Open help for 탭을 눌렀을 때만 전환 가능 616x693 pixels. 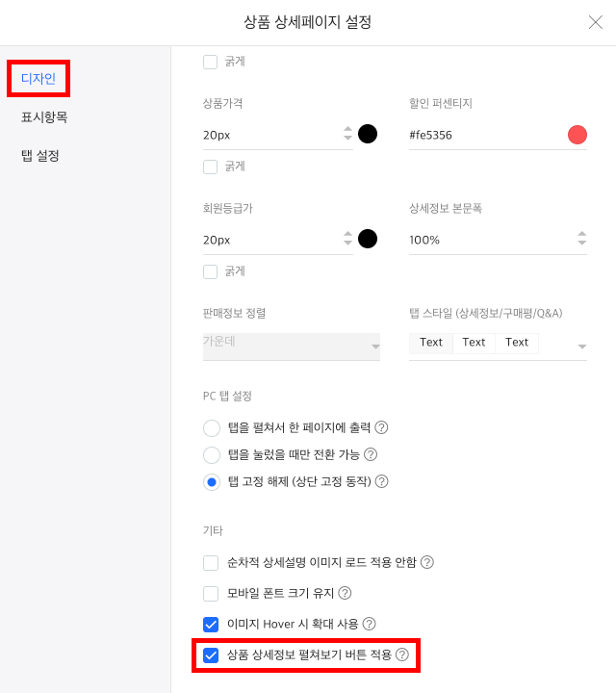[x=371, y=454]
